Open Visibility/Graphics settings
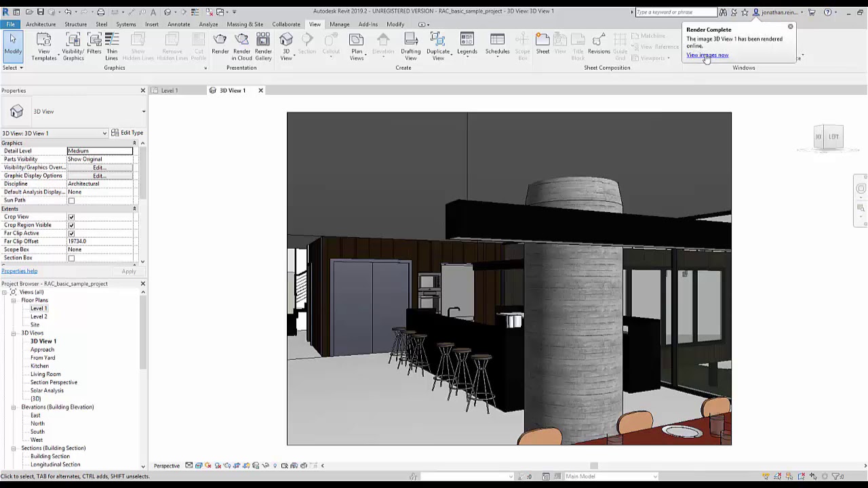 pos(73,47)
